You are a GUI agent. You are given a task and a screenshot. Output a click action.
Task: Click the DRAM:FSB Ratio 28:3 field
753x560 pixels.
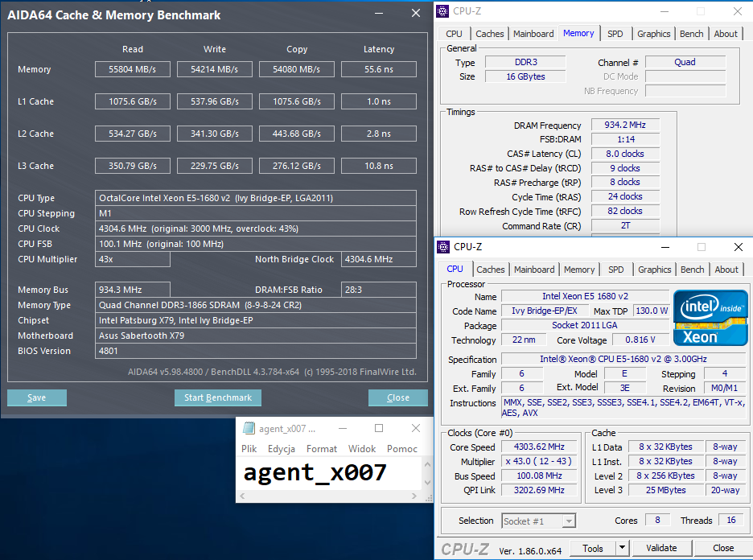pos(379,290)
